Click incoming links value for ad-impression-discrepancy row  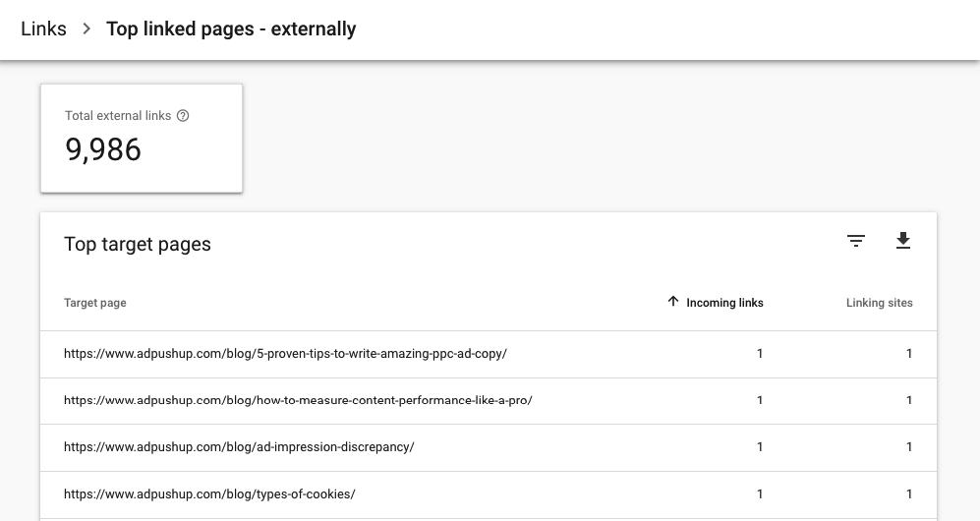[760, 447]
